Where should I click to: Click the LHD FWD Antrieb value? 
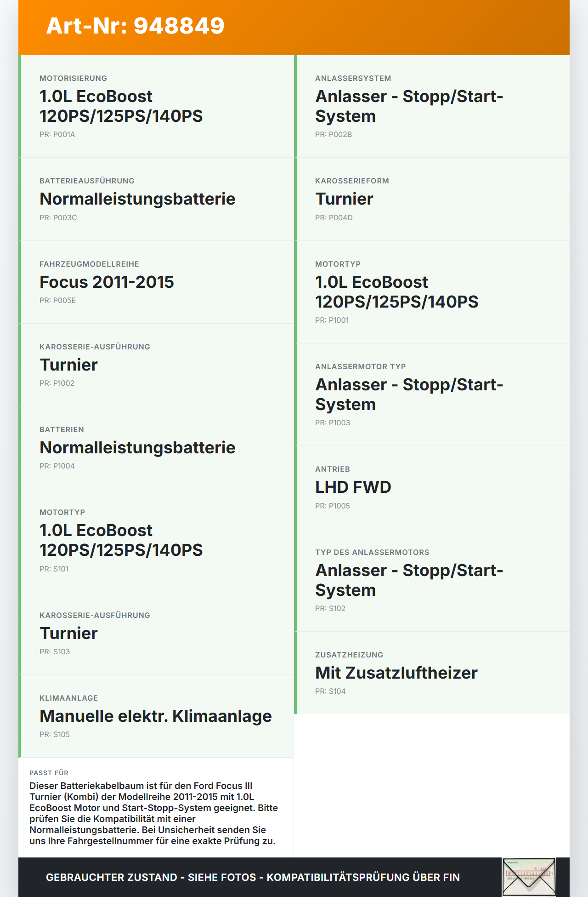coord(353,487)
